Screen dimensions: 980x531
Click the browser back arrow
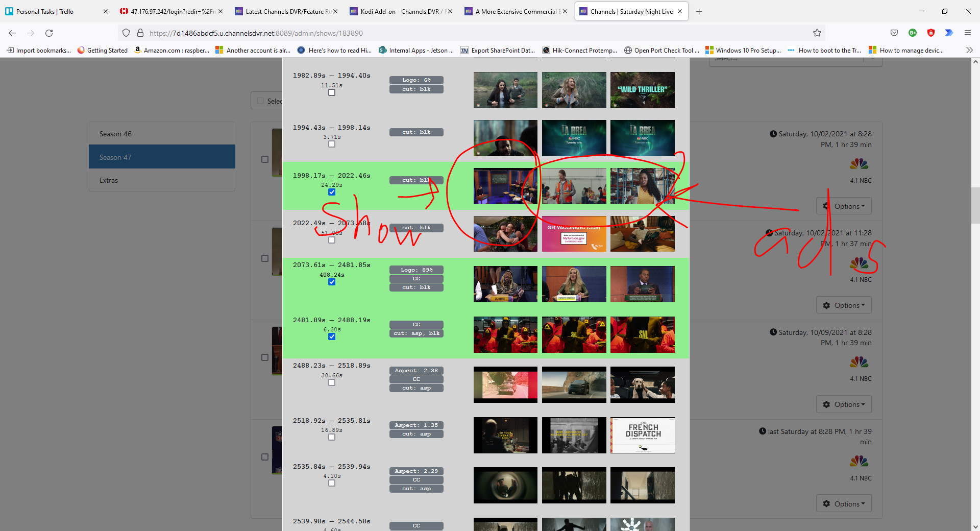pyautogui.click(x=12, y=33)
